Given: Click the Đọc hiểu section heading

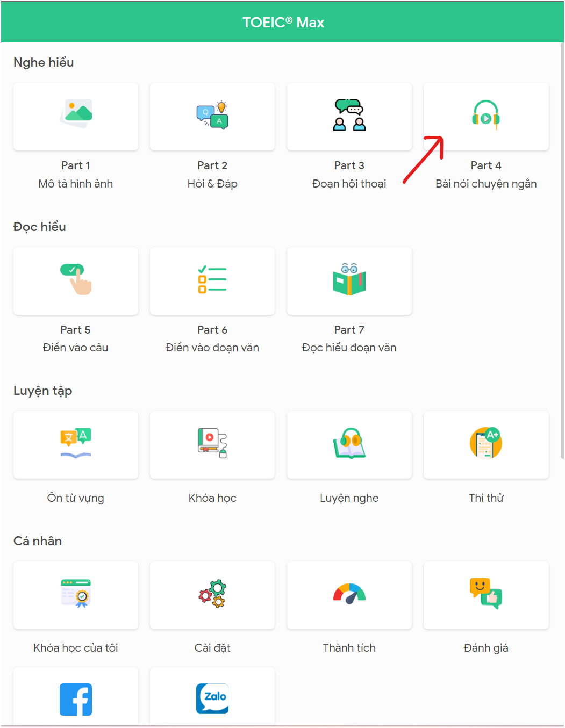Looking at the screenshot, I should coord(40,227).
